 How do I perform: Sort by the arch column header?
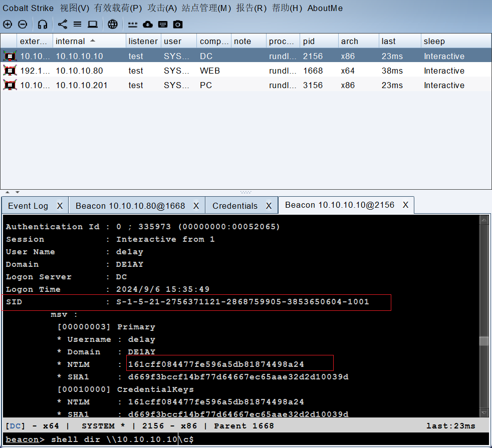pos(358,41)
